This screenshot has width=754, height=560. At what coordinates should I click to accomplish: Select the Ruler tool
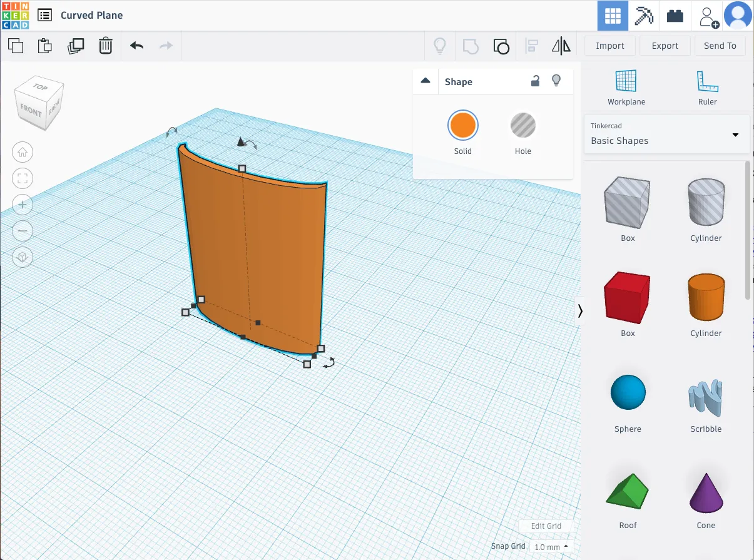click(707, 88)
